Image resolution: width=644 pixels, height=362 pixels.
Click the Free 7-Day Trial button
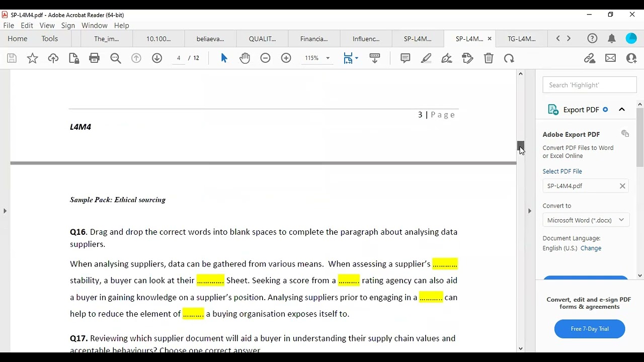pyautogui.click(x=590, y=329)
